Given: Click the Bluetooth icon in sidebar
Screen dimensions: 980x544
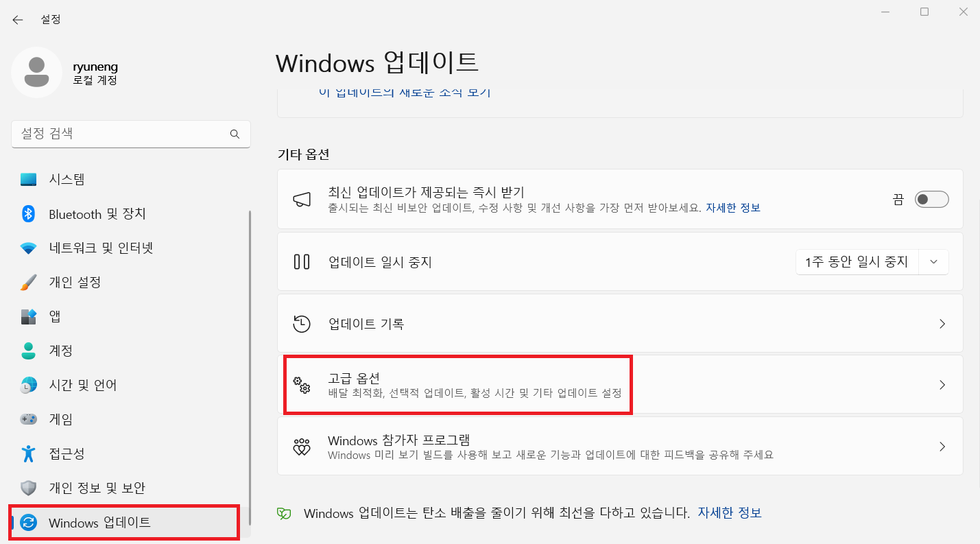Looking at the screenshot, I should [28, 214].
